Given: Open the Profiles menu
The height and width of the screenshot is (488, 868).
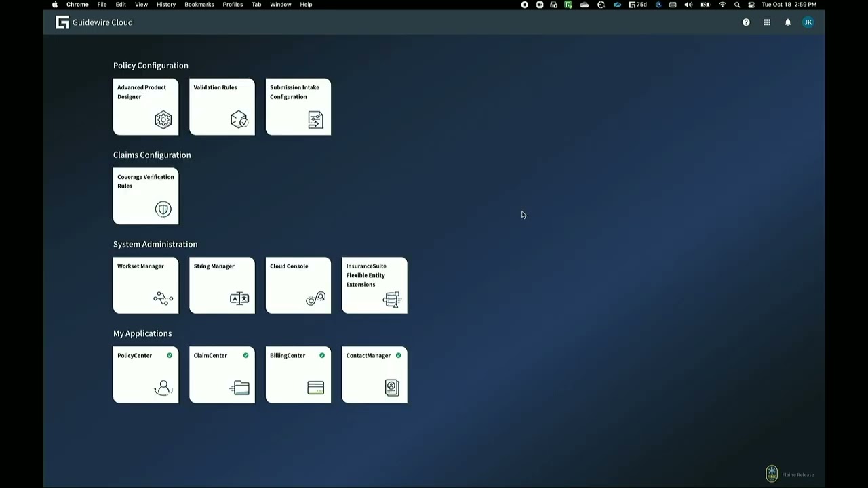Looking at the screenshot, I should pyautogui.click(x=233, y=5).
